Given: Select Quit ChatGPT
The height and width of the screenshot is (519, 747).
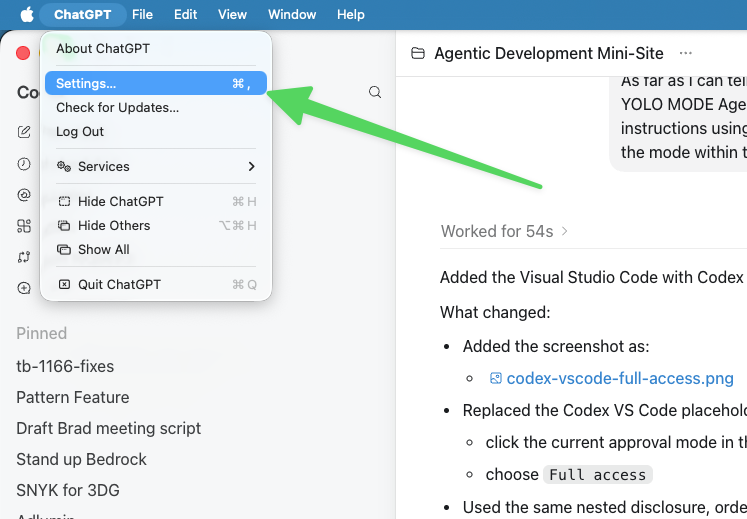Looking at the screenshot, I should pyautogui.click(x=156, y=285).
